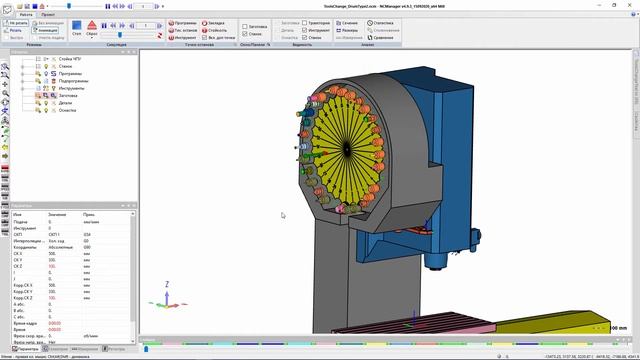Open the Параметры bottom tab
This screenshot has height=360, width=640.
point(26,349)
